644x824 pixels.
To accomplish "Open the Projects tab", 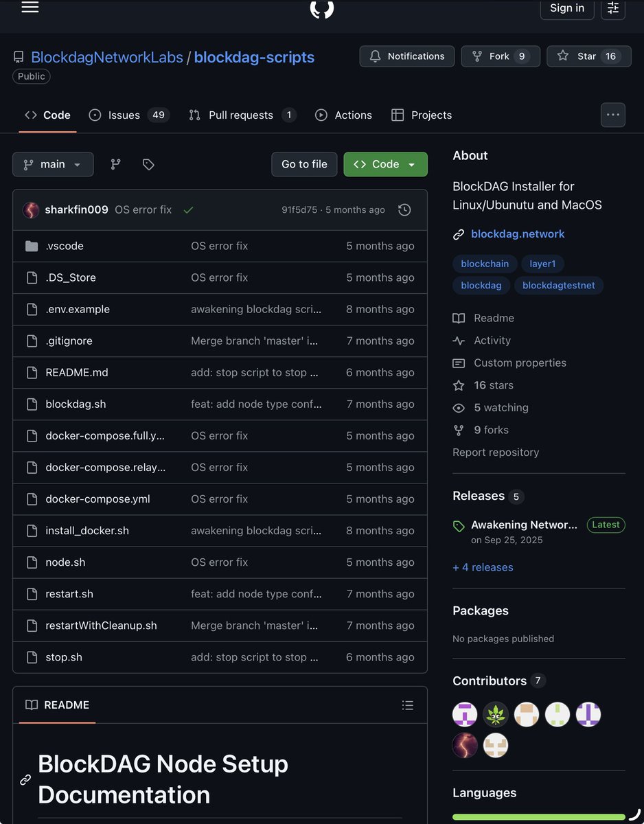I will [x=422, y=115].
